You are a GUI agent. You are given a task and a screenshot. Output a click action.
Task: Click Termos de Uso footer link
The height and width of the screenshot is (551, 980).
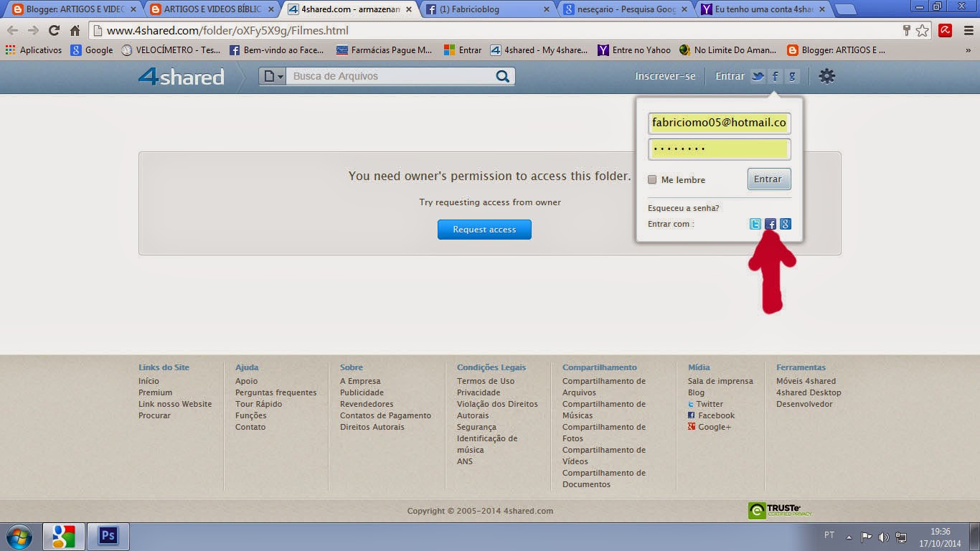tap(486, 381)
